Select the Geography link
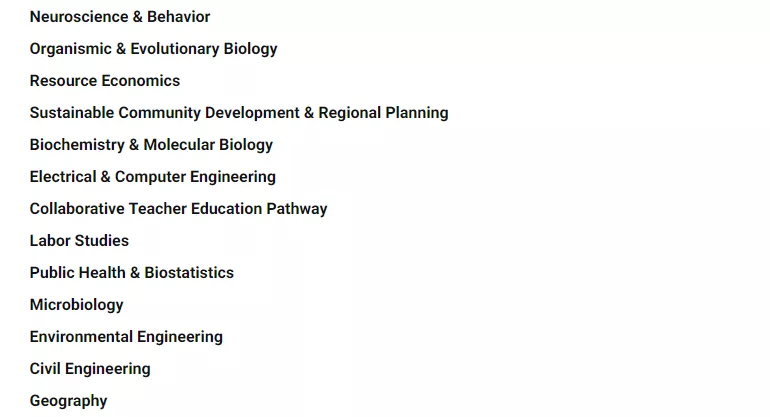 [68, 401]
